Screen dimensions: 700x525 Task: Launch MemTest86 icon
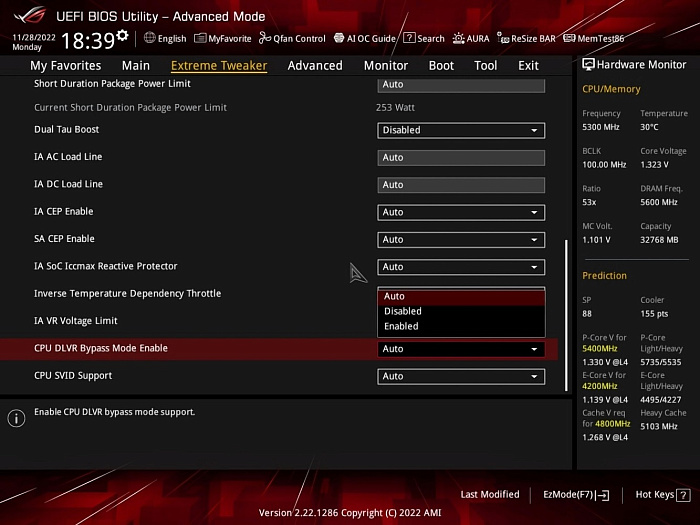click(x=569, y=38)
